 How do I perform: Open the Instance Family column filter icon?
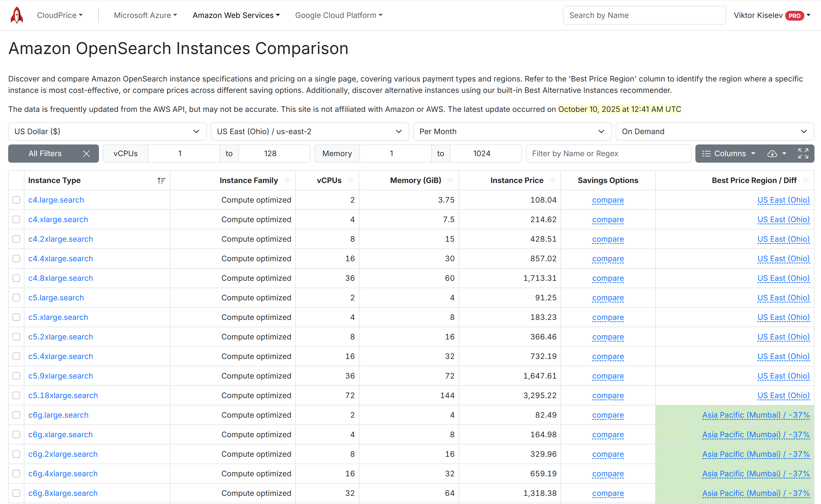point(287,180)
